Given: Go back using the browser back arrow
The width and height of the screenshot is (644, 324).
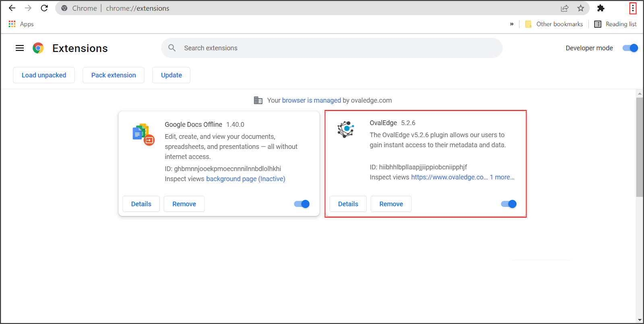Looking at the screenshot, I should (x=12, y=8).
